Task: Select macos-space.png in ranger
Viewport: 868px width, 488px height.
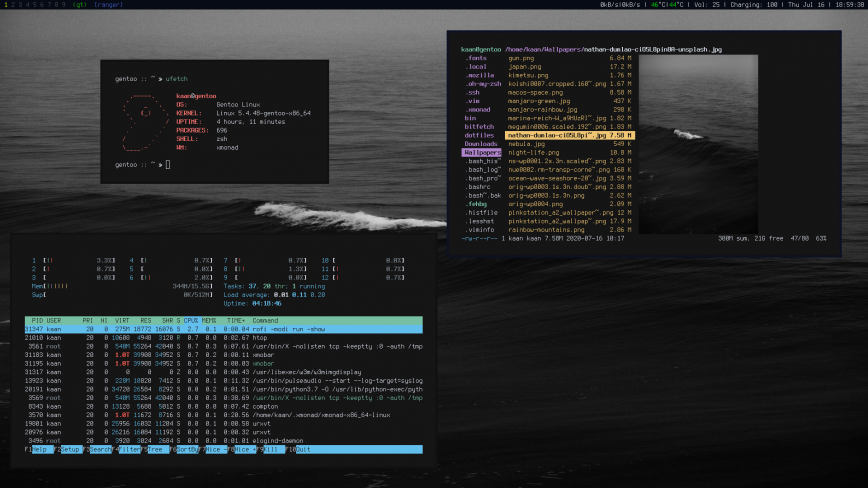Action: [x=570, y=92]
